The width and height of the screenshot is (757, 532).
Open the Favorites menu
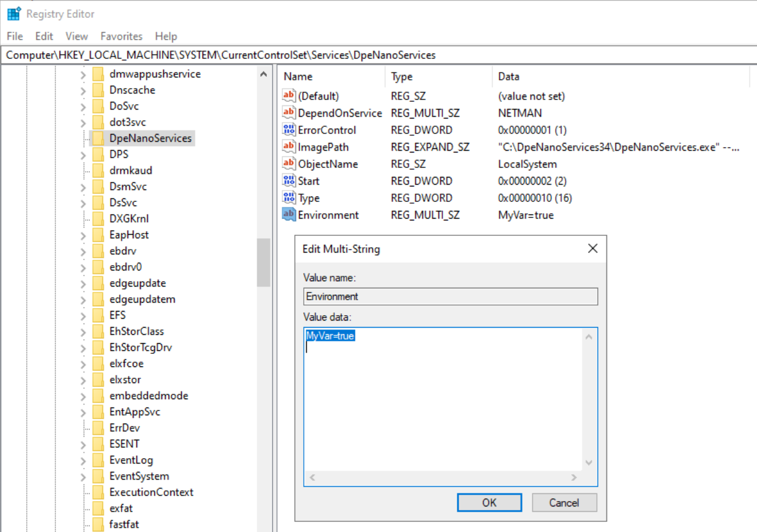[121, 36]
